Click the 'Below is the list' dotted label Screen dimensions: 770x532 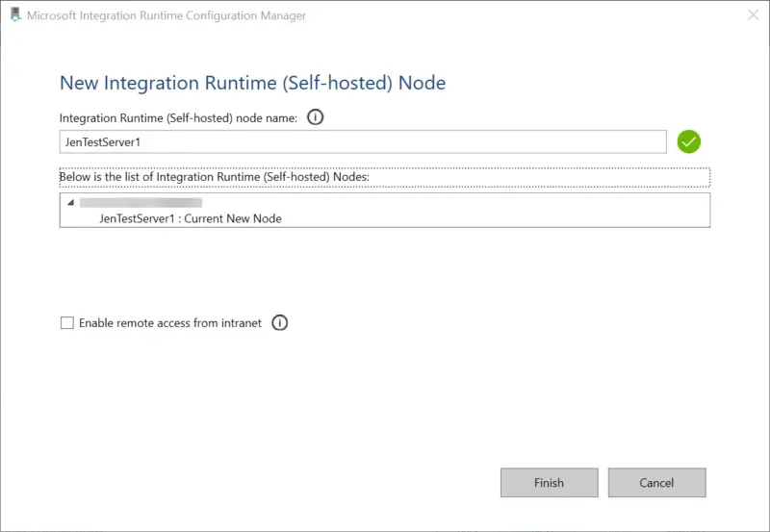tap(214, 176)
